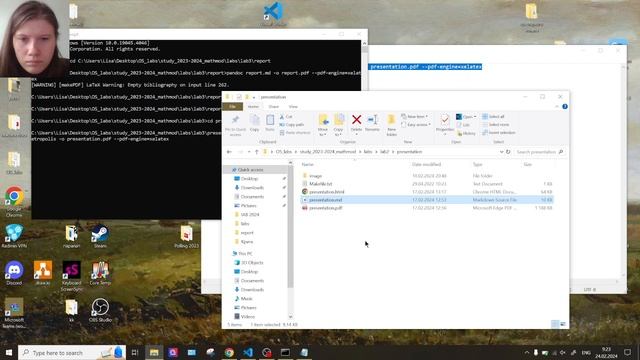This screenshot has height=360, width=640.
Task: Click Copy path in Explorer ribbon
Action: click(x=292, y=124)
